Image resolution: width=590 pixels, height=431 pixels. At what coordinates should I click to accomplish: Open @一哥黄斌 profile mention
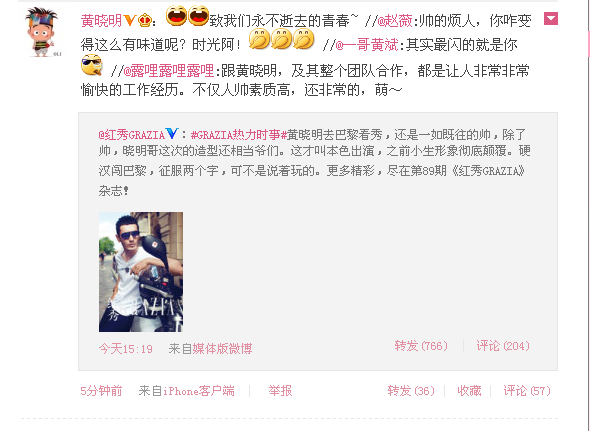point(366,45)
